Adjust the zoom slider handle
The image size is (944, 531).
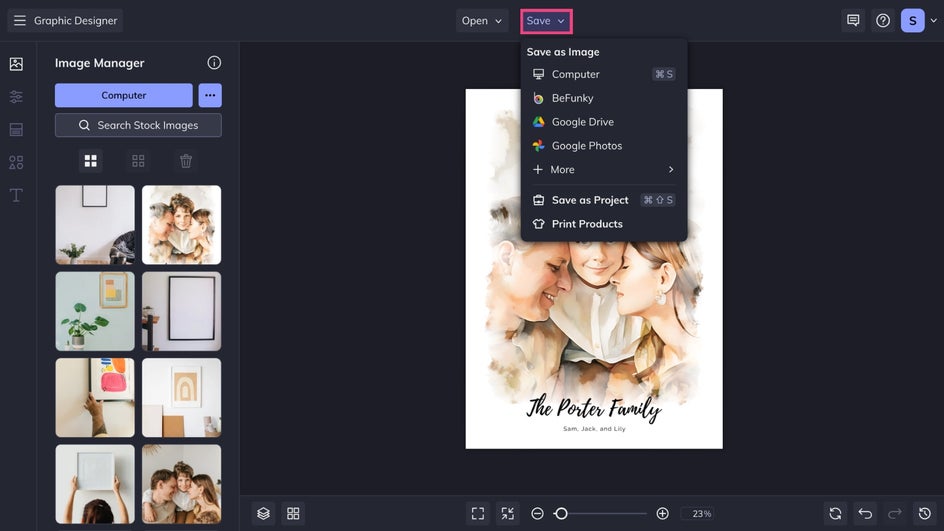561,514
